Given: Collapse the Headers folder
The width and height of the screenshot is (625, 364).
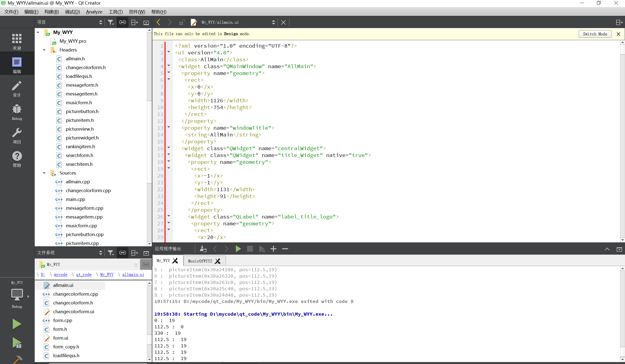Looking at the screenshot, I should pos(44,50).
